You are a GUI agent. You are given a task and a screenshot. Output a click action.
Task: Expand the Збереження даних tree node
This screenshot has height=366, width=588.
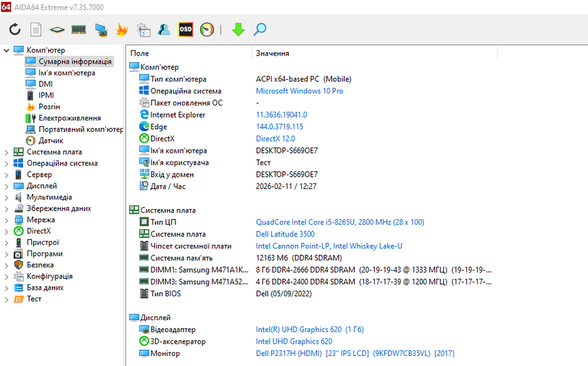coord(6,209)
